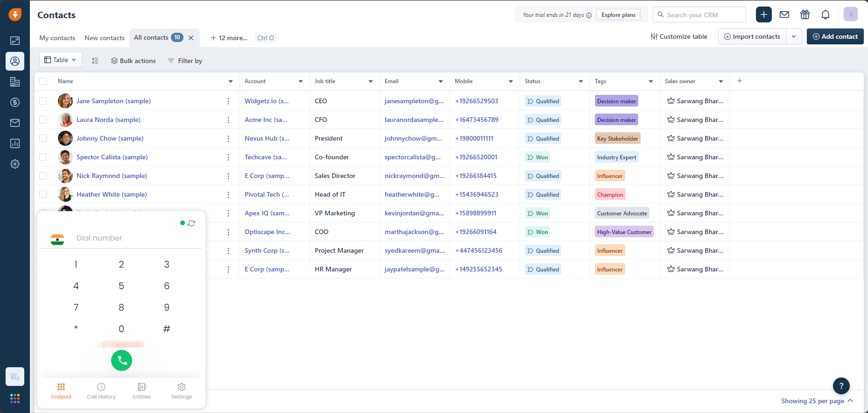Switch to the My contacts tab
The image size is (868, 413).
[x=57, y=38]
